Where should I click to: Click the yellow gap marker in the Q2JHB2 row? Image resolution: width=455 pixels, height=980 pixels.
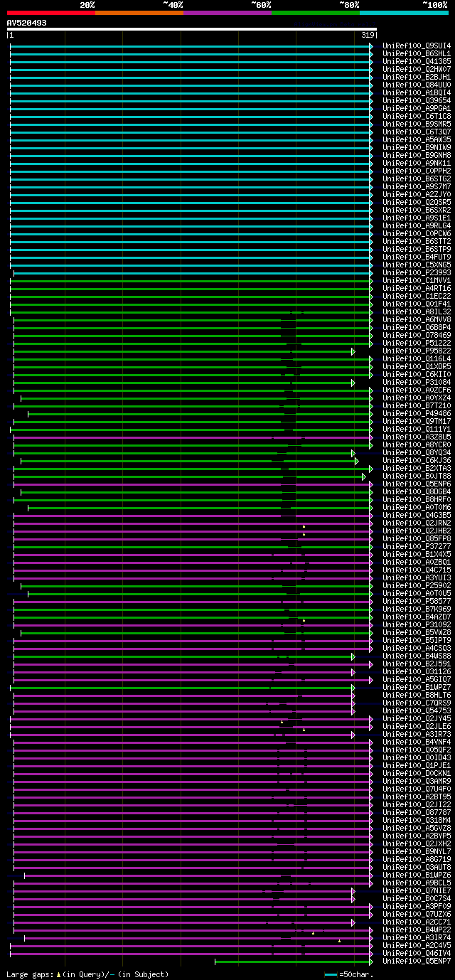tap(304, 533)
